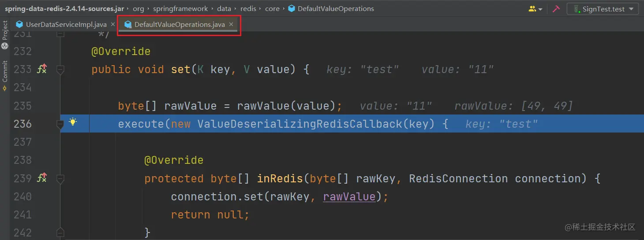The height and width of the screenshot is (240, 644).
Task: Click the org breadcrumb segment
Action: 139,9
